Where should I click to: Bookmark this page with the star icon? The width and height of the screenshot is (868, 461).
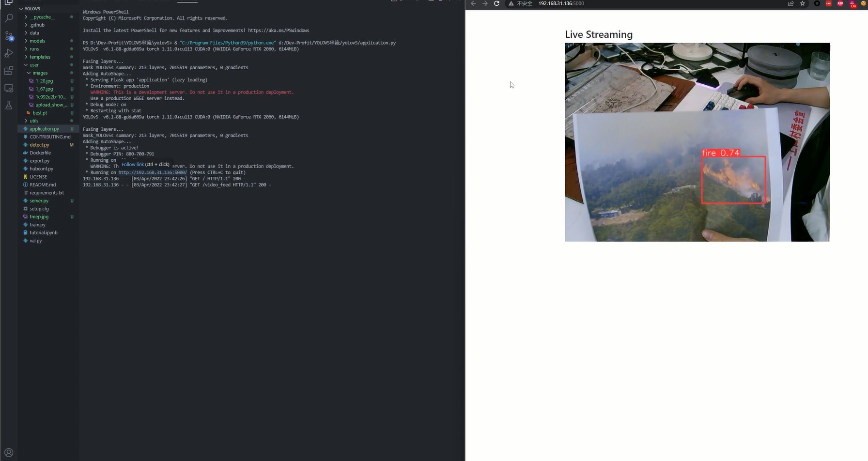click(x=803, y=3)
